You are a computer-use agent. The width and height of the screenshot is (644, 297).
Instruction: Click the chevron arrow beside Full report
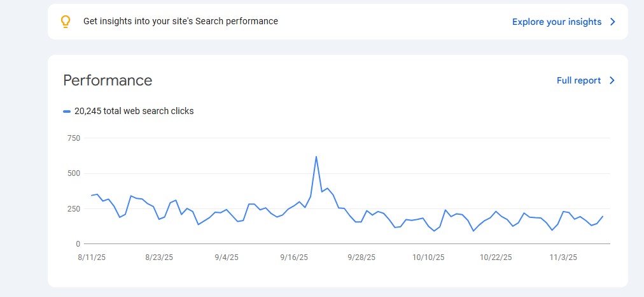click(x=612, y=80)
